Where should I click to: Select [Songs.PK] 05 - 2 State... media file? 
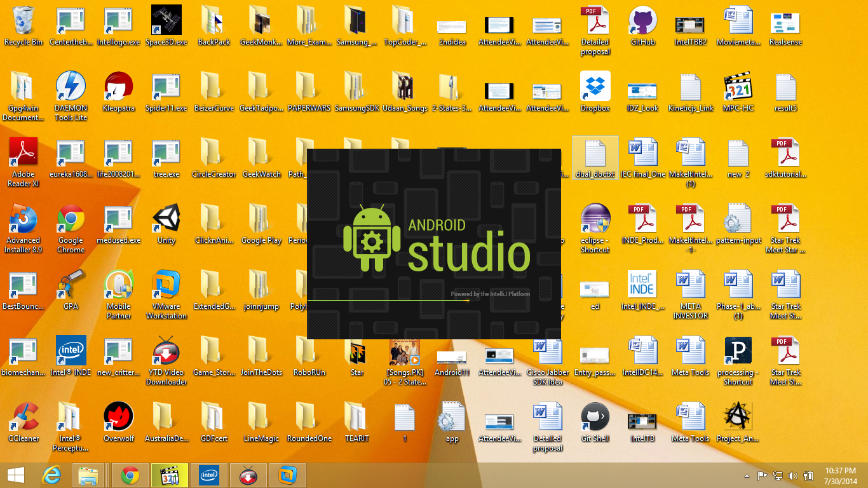coord(405,363)
